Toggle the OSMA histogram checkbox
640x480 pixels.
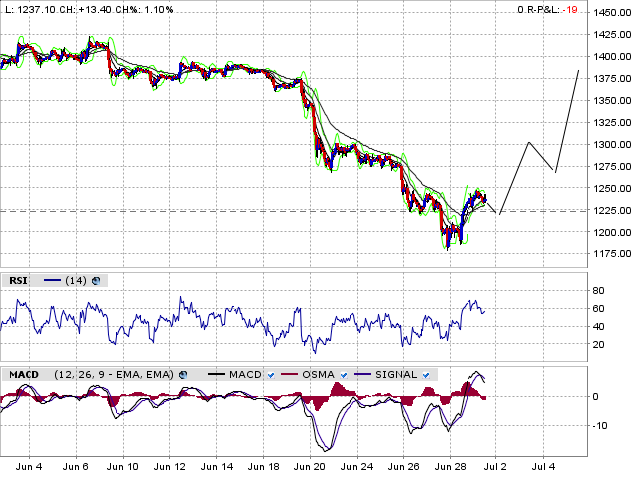(344, 375)
